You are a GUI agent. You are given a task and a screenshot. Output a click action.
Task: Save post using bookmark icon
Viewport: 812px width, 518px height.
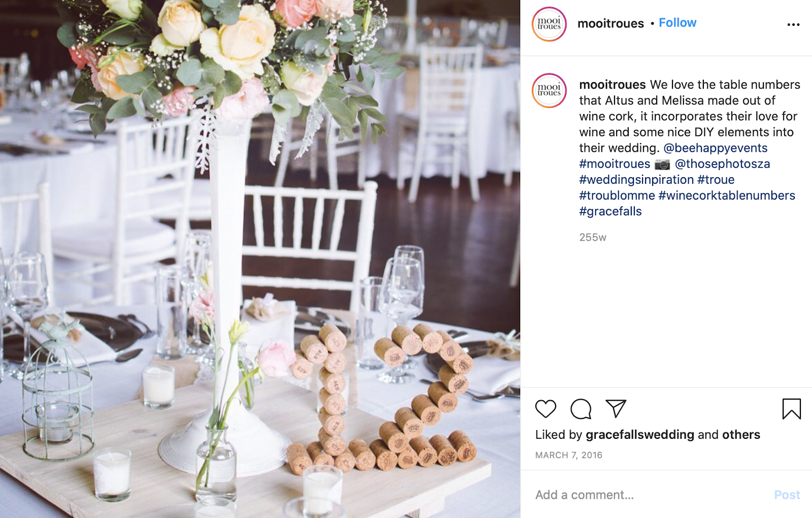[791, 409]
